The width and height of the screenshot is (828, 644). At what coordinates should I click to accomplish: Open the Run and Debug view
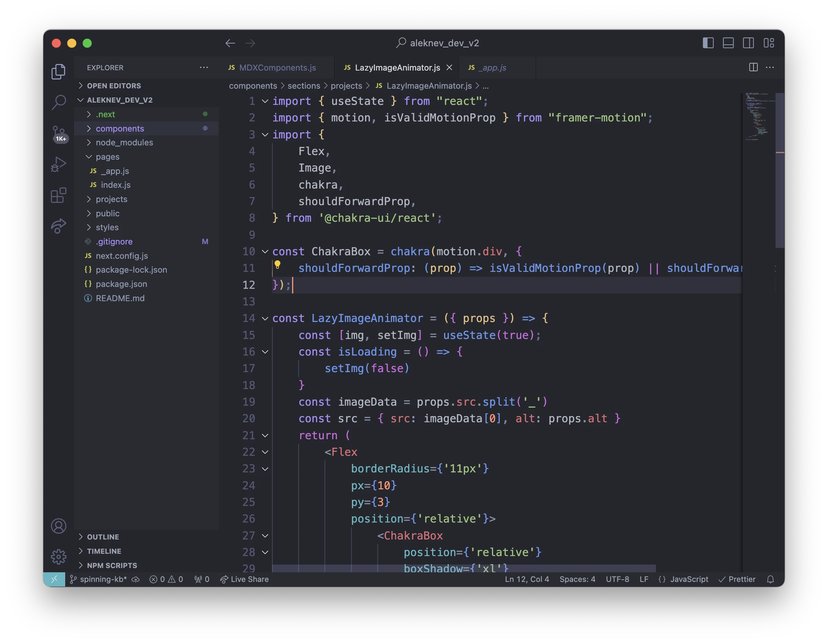(x=59, y=164)
